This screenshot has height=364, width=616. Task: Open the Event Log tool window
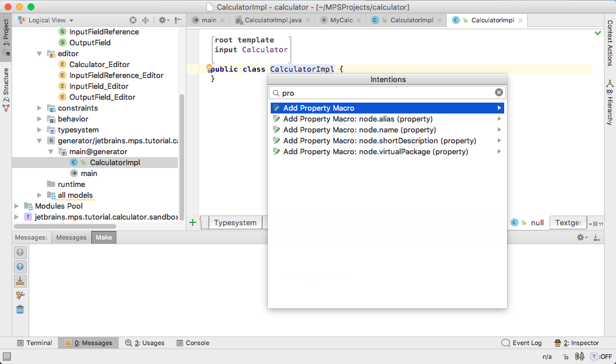pyautogui.click(x=521, y=343)
